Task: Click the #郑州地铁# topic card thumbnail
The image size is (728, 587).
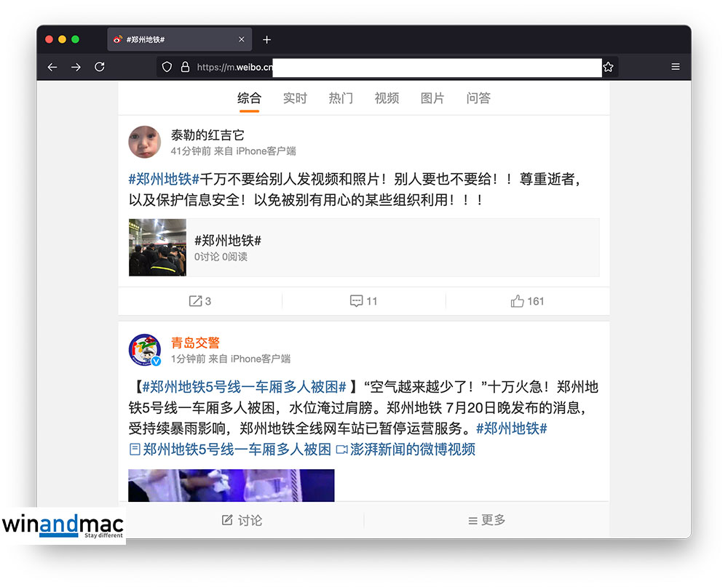Action: coord(158,247)
